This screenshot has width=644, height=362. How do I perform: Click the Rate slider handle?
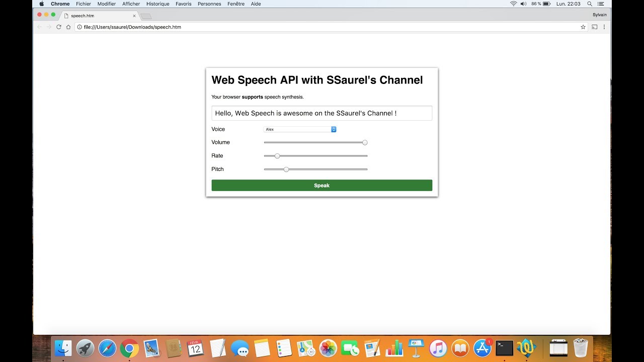point(277,156)
